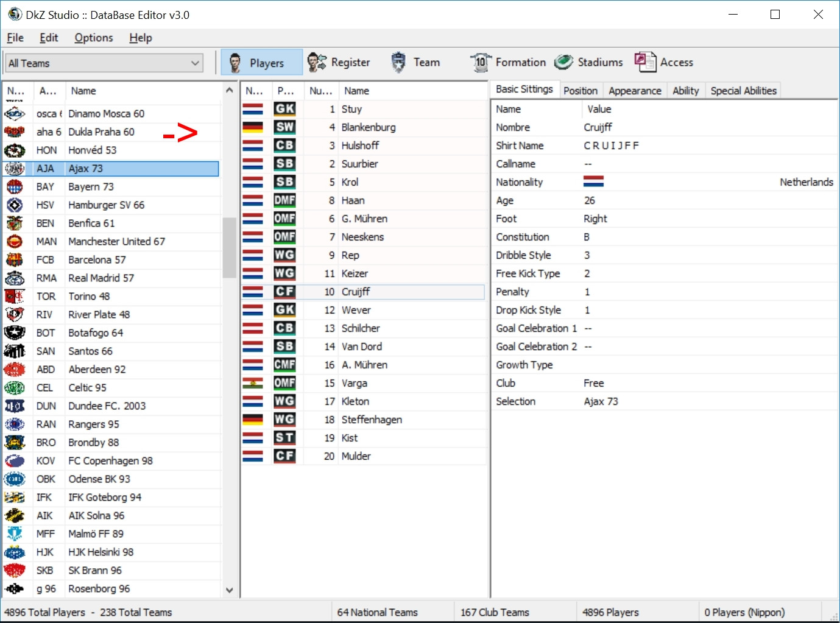Click the Hamburger SV 66 crest icon
Screen dimensions: 840x623
(x=15, y=205)
